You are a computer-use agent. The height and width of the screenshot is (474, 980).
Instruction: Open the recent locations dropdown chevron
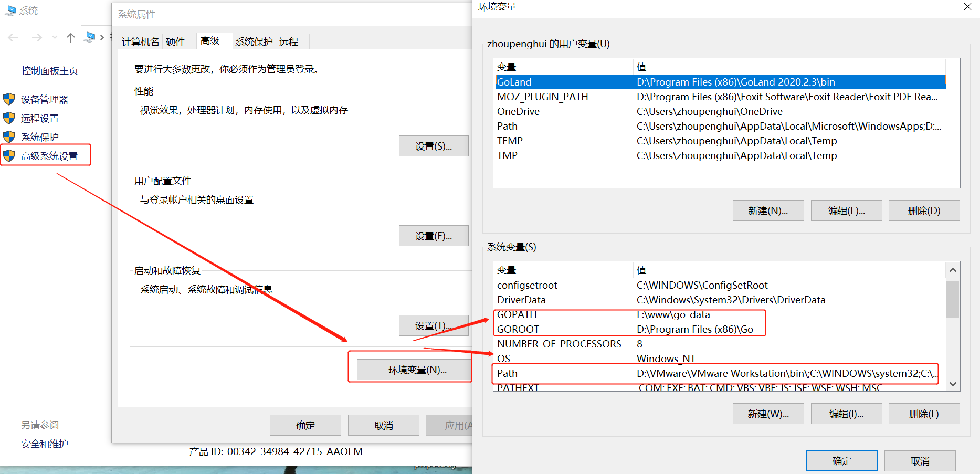click(x=54, y=37)
